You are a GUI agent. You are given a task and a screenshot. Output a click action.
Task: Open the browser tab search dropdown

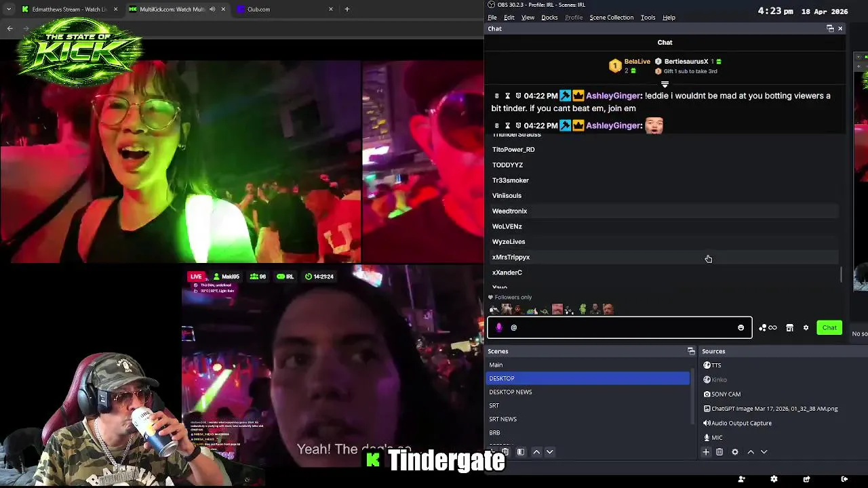10,9
